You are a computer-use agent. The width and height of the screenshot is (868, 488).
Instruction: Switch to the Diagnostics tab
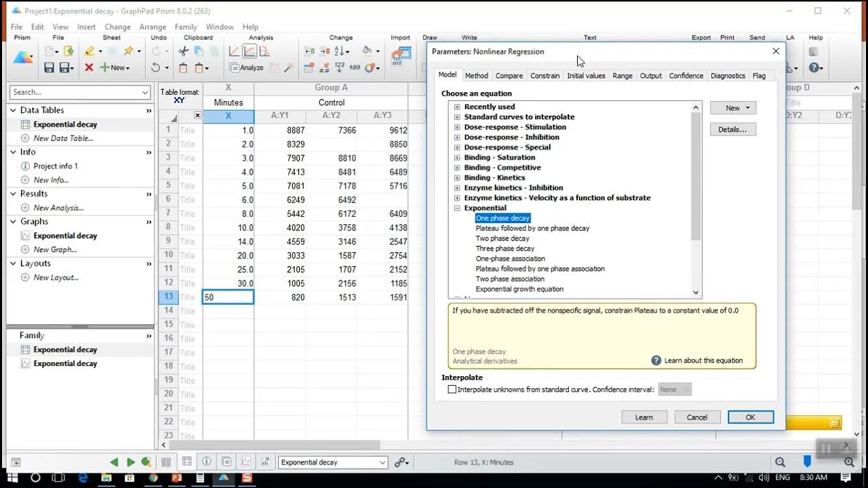pos(728,76)
